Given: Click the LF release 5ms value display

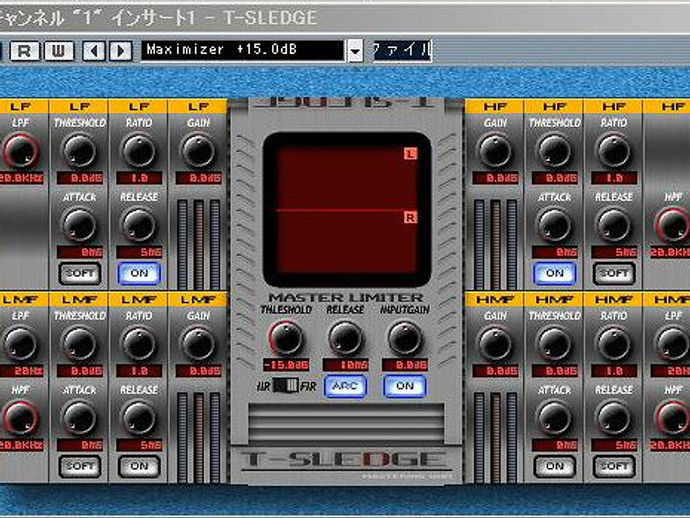Looking at the screenshot, I should click(x=139, y=252).
